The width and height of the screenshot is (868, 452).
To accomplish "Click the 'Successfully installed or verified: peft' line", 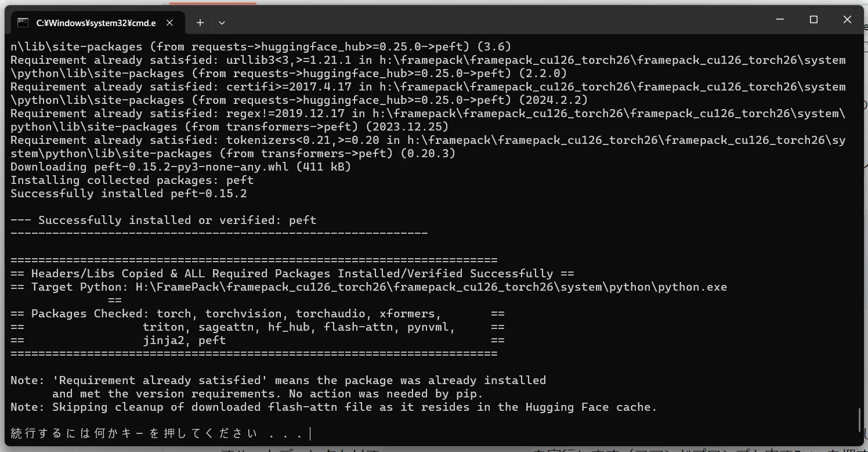I will pyautogui.click(x=164, y=220).
